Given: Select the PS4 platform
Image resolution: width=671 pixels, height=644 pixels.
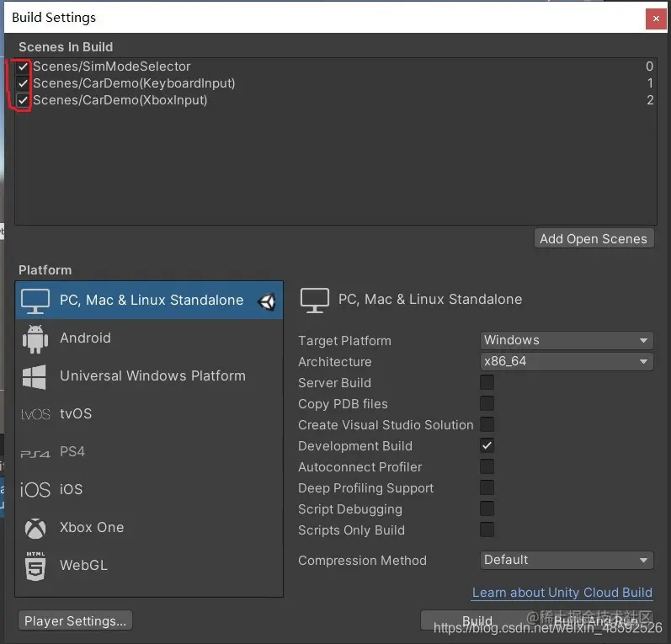Looking at the screenshot, I should click(x=149, y=452).
